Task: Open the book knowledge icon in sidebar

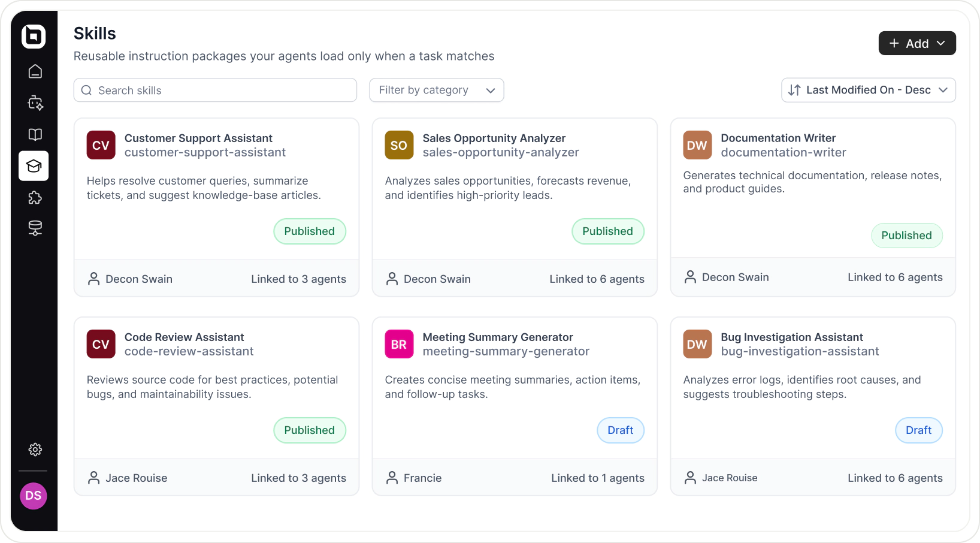Action: 35,135
